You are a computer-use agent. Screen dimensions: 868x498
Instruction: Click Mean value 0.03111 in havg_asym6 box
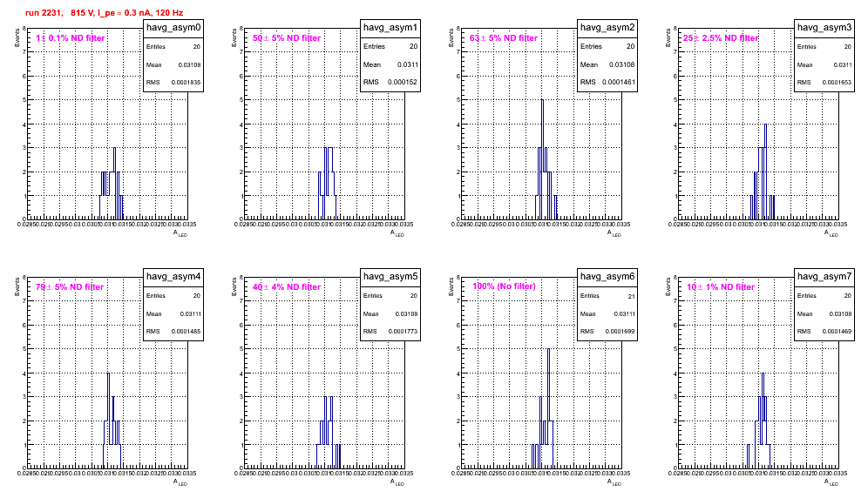coord(625,313)
